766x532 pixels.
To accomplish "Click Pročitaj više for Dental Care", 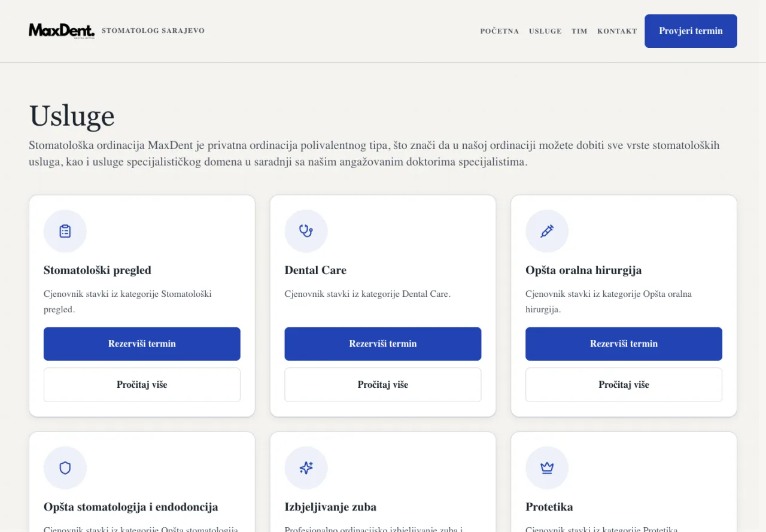I will click(x=383, y=385).
